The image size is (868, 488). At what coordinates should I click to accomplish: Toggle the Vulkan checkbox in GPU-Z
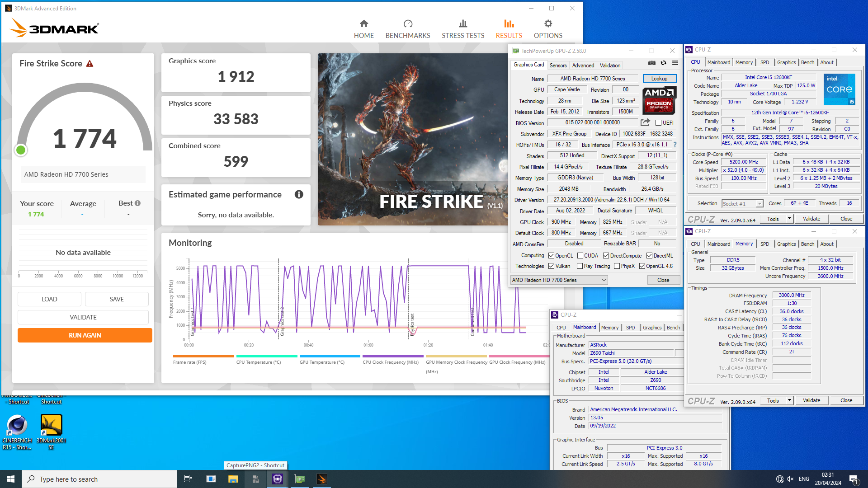tap(551, 266)
